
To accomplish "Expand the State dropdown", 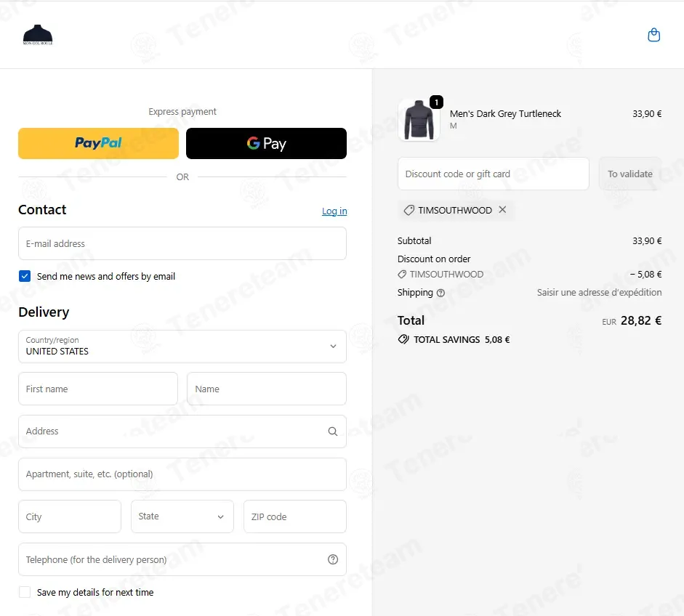I will pyautogui.click(x=182, y=516).
